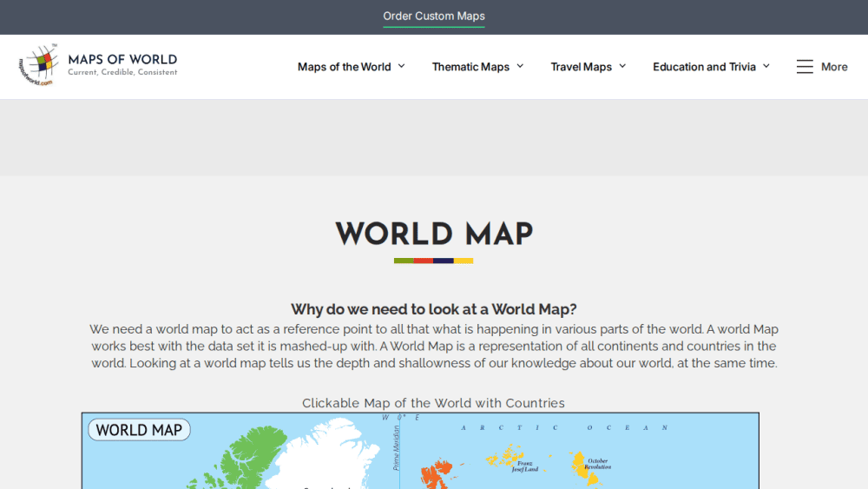
Task: Expand the Maps of the World chevron
Action: [x=401, y=66]
